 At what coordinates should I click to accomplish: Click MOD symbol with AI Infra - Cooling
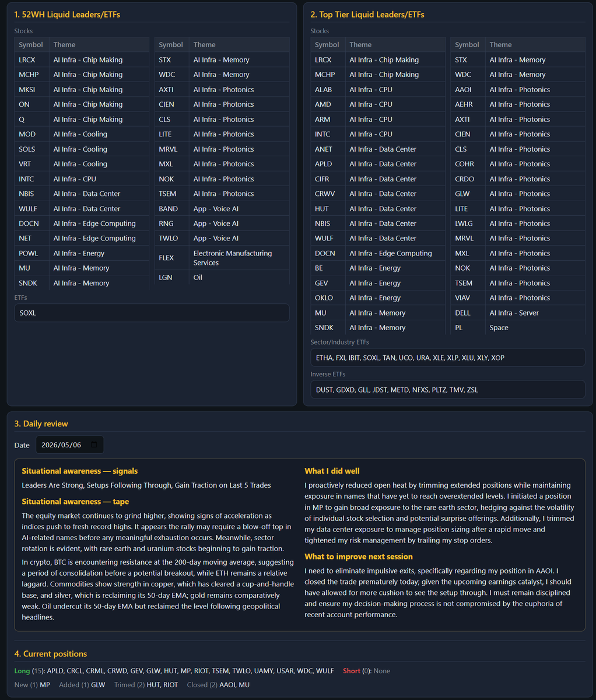27,134
